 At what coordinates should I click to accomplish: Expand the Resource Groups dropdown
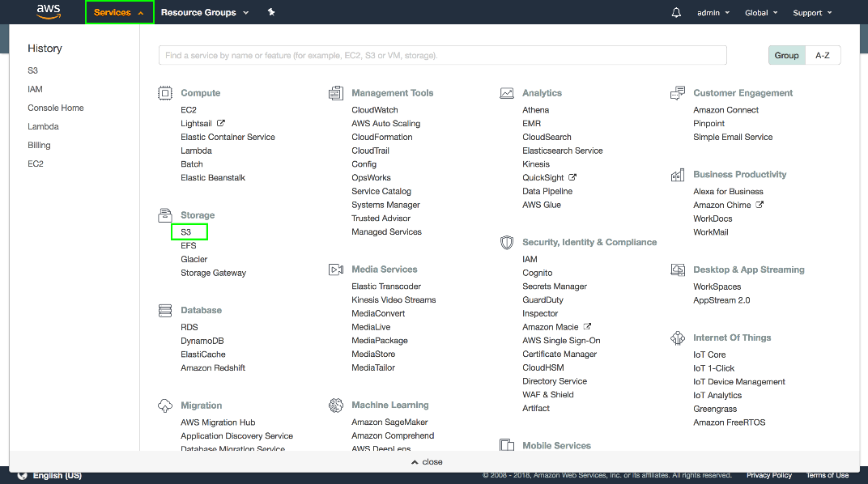coord(205,13)
